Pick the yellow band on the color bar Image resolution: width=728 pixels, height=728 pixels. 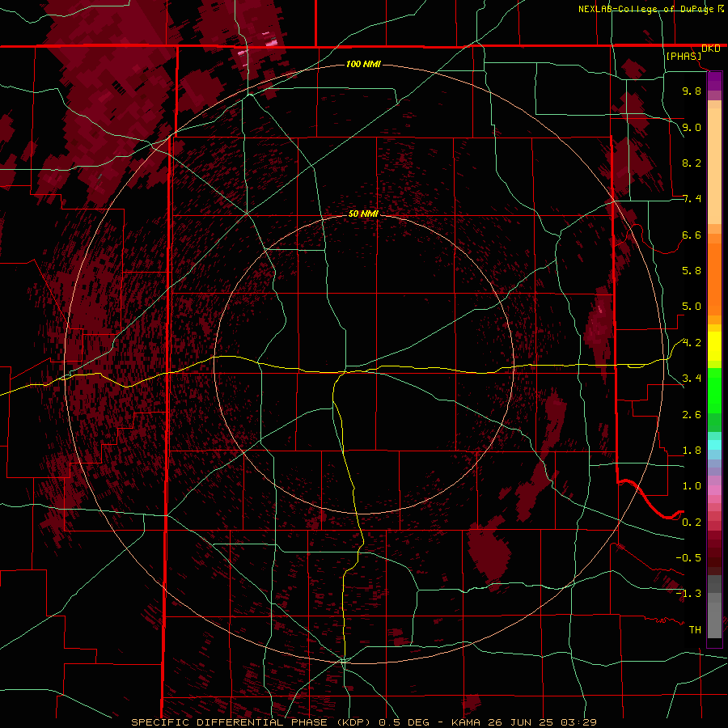(714, 346)
